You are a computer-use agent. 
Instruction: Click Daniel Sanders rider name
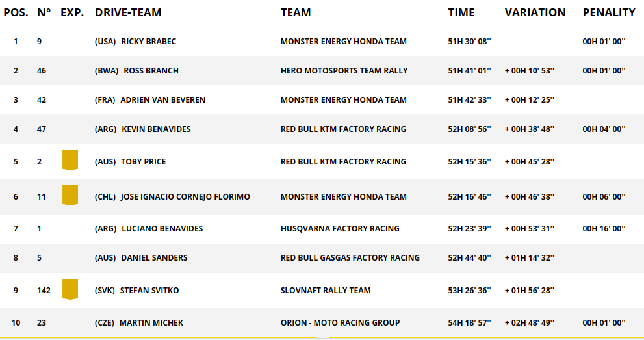(x=154, y=258)
